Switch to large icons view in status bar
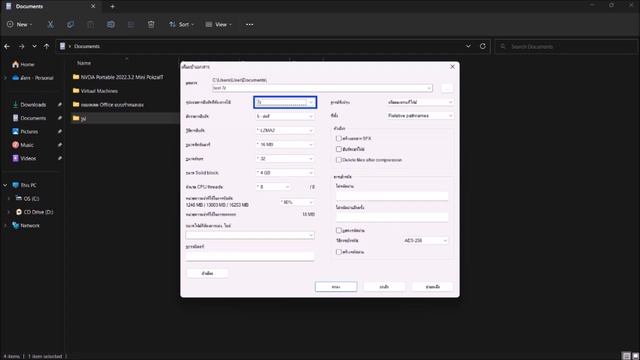The image size is (640, 360). pyautogui.click(x=635, y=356)
